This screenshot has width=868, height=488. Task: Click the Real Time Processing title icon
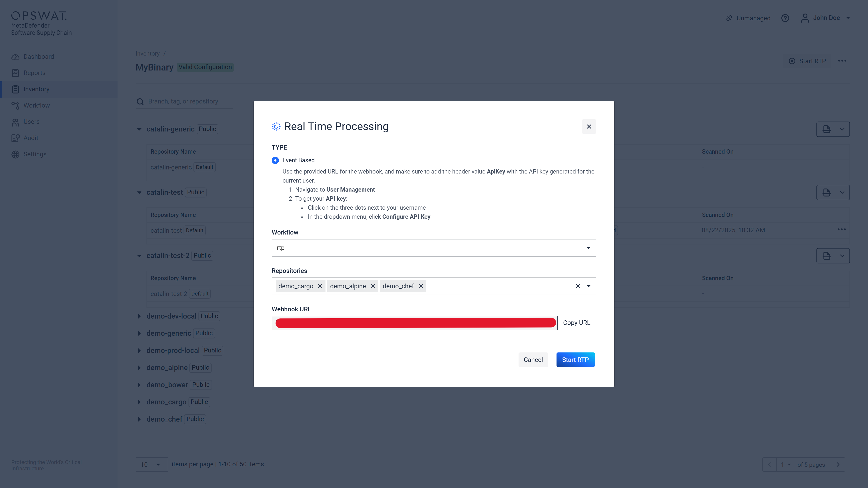pyautogui.click(x=276, y=126)
